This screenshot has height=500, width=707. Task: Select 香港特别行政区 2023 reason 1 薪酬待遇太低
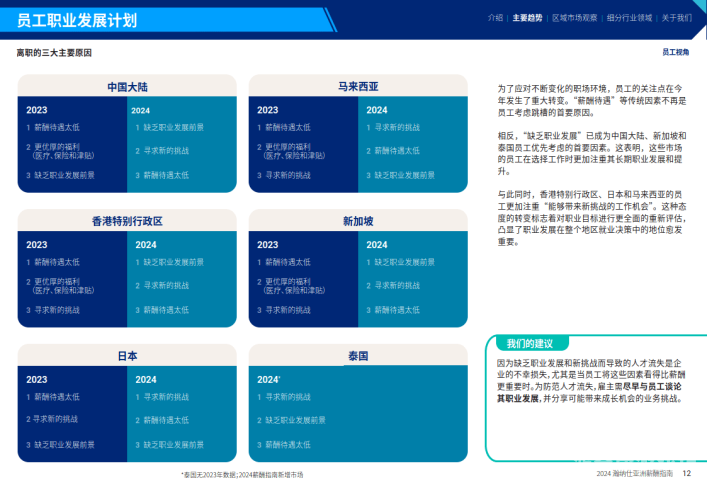53,262
